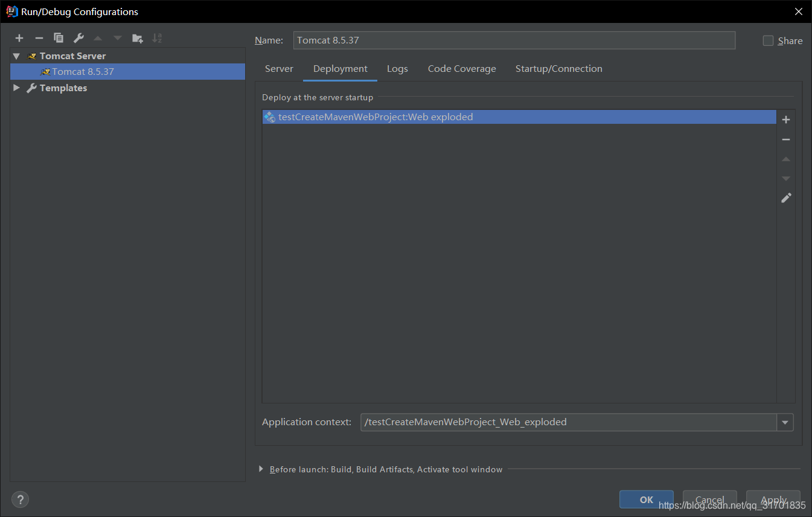The width and height of the screenshot is (812, 517).
Task: Remove the selected deployment artifact
Action: click(x=786, y=140)
